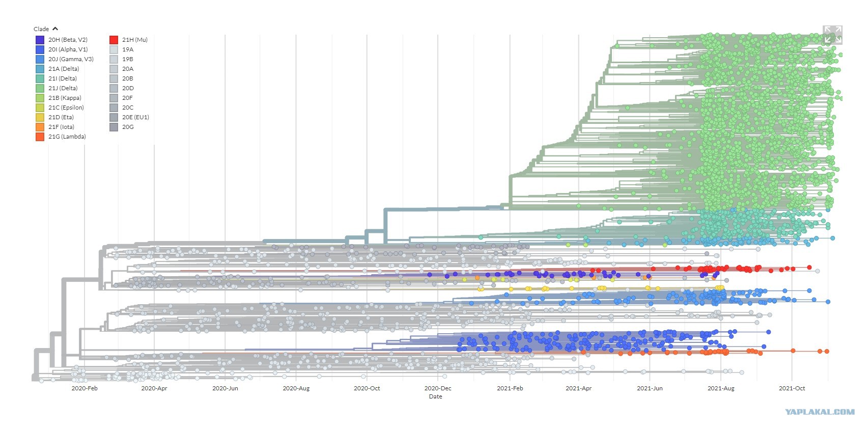The height and width of the screenshot is (427, 868).
Task: Click the 2020-Feb axis label
Action: 85,388
